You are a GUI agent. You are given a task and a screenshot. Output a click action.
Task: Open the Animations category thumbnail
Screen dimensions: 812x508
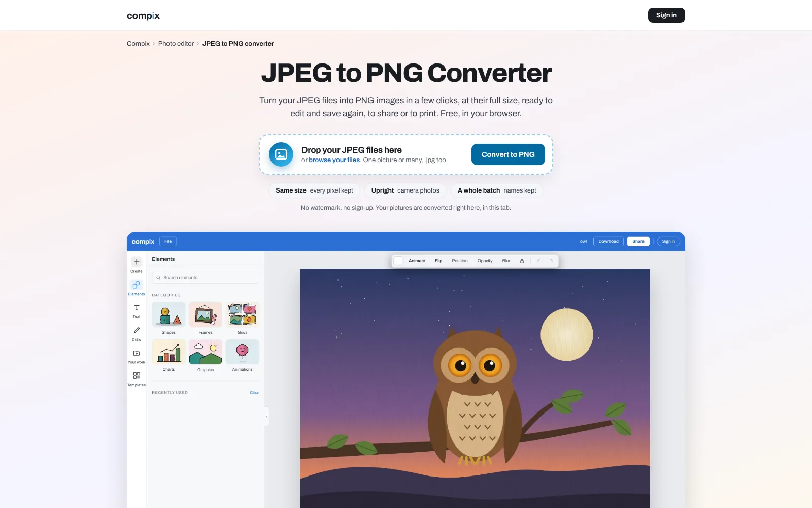243,352
